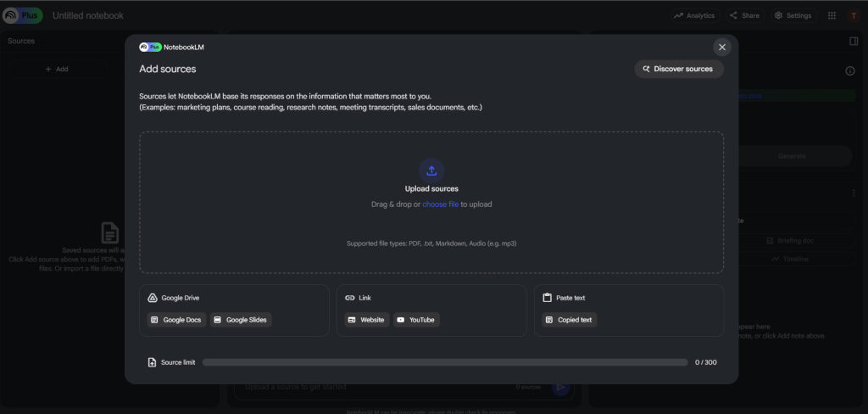Click the Upload sources heading
Screen dimensions: 868x414
click(x=431, y=189)
